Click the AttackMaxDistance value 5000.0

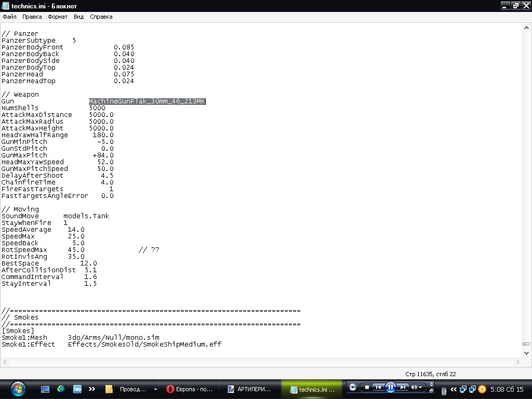(x=101, y=115)
